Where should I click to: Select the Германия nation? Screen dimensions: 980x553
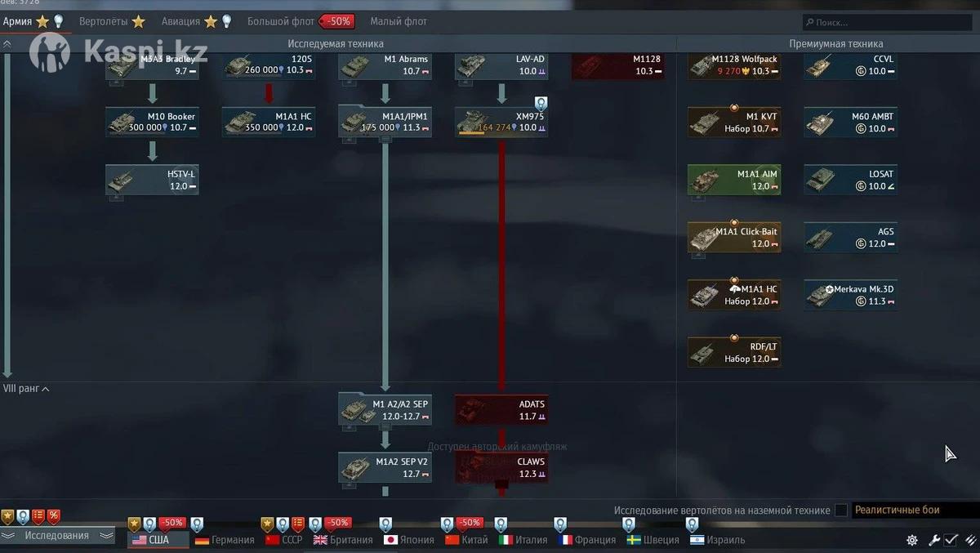pyautogui.click(x=225, y=540)
